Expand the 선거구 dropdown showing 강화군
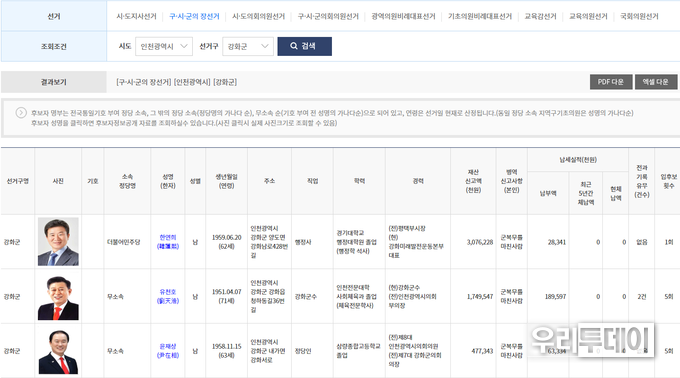 248,46
